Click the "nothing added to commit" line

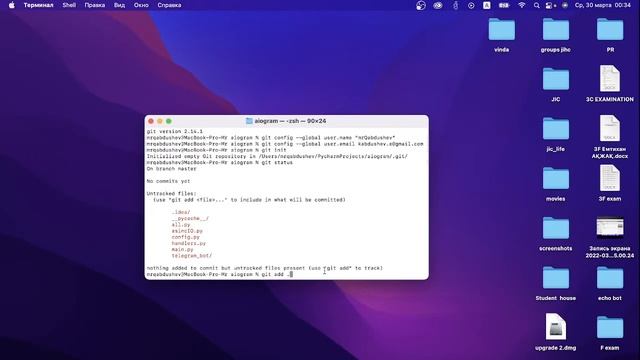(264, 268)
